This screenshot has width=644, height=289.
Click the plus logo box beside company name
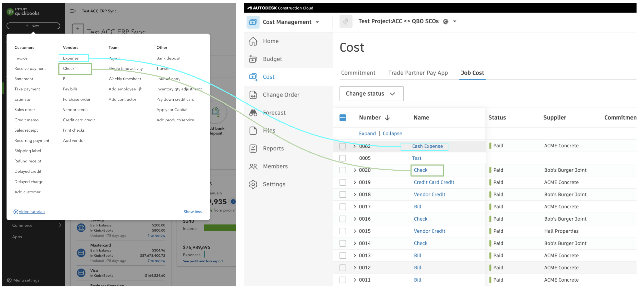pos(78,29)
